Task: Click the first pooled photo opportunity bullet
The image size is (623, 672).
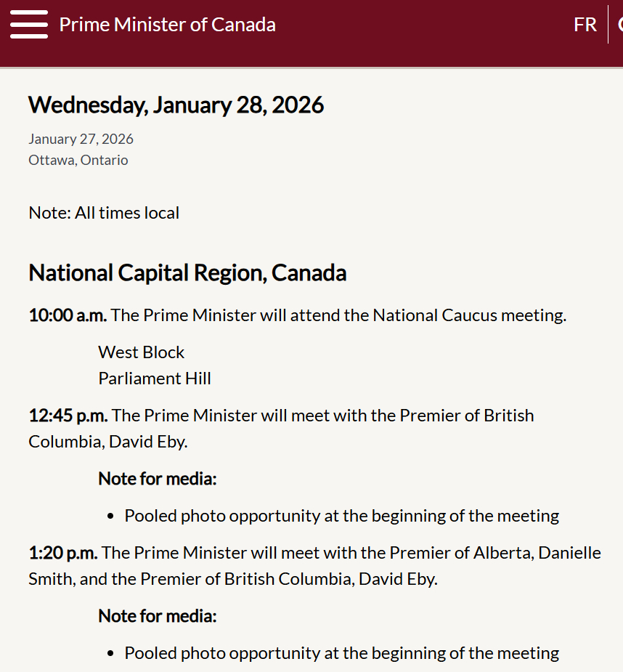Action: (x=341, y=516)
